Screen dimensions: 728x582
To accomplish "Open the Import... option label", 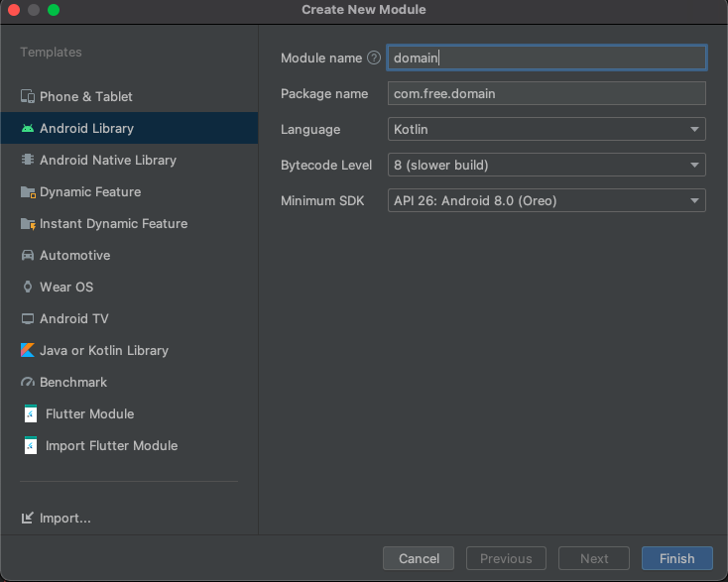I will pyautogui.click(x=65, y=518).
